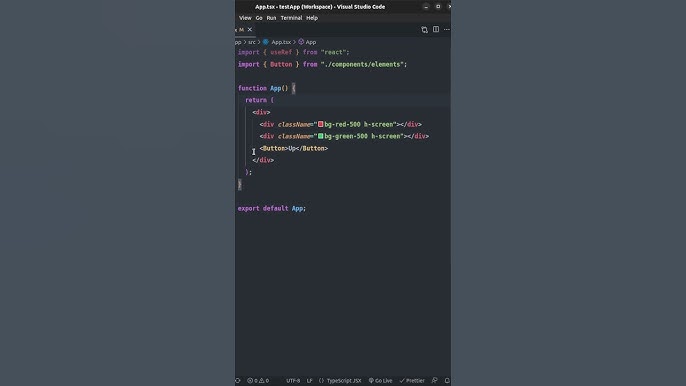
Task: Close the App.tsx editor tab
Action: (x=250, y=29)
